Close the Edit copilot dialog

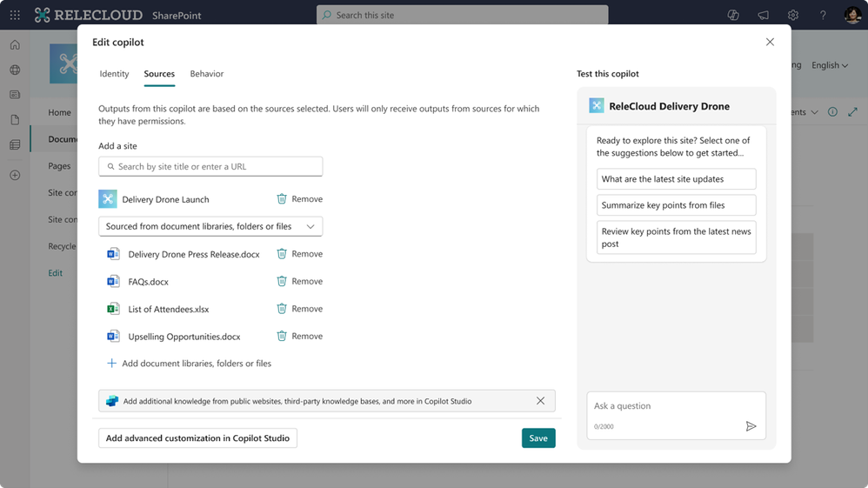coord(770,42)
